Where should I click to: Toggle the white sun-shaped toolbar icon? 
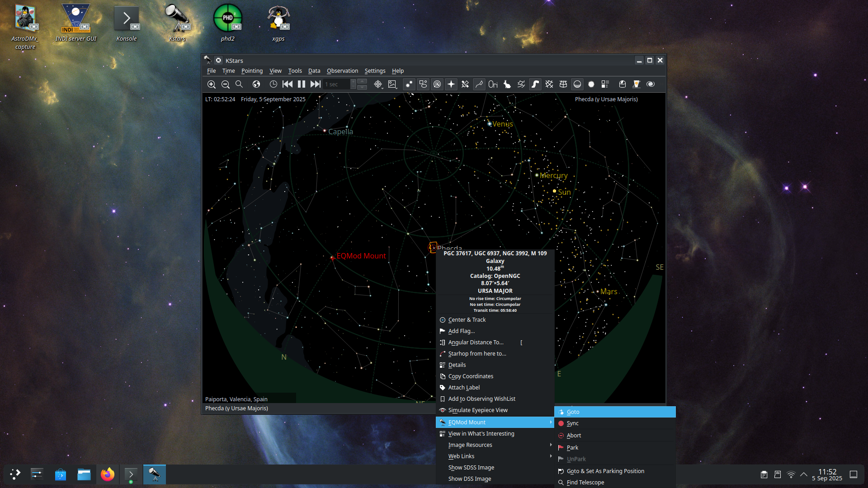click(x=591, y=84)
